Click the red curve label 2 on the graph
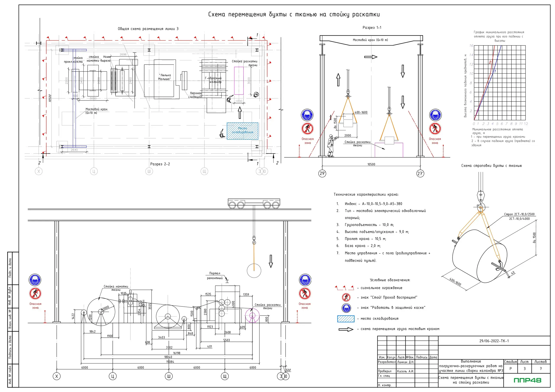Viewport: 555px width, 392px height. tap(490, 62)
